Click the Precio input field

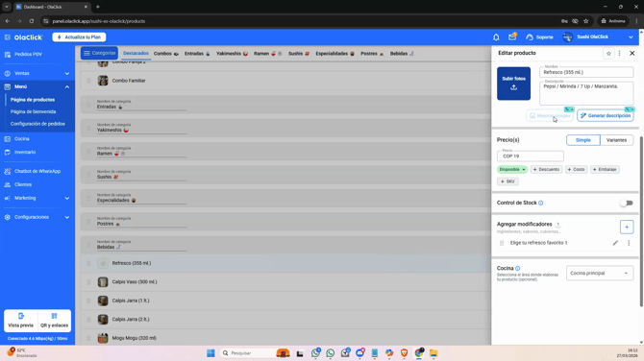click(531, 156)
